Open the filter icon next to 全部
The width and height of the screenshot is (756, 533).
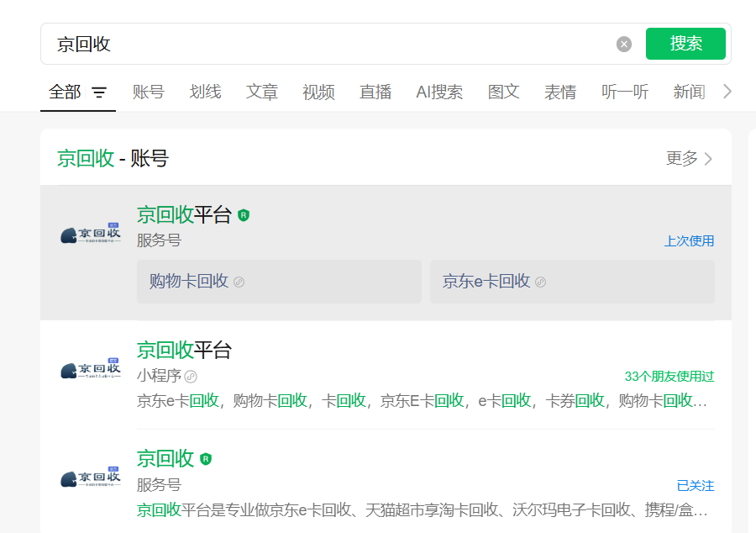(x=99, y=92)
